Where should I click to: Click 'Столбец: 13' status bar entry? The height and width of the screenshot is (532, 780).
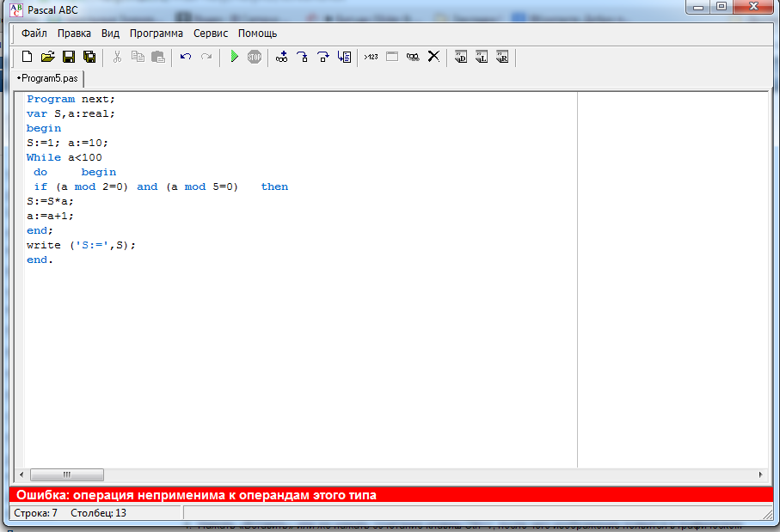(99, 512)
